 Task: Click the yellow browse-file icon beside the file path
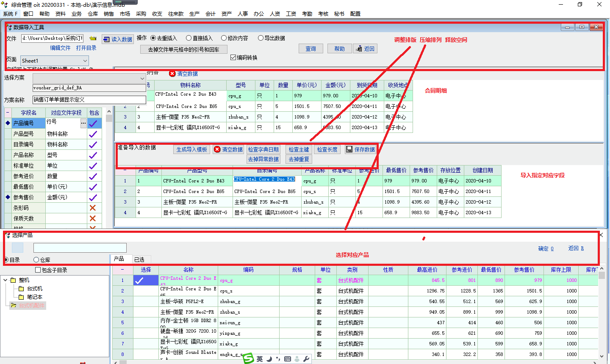93,39
